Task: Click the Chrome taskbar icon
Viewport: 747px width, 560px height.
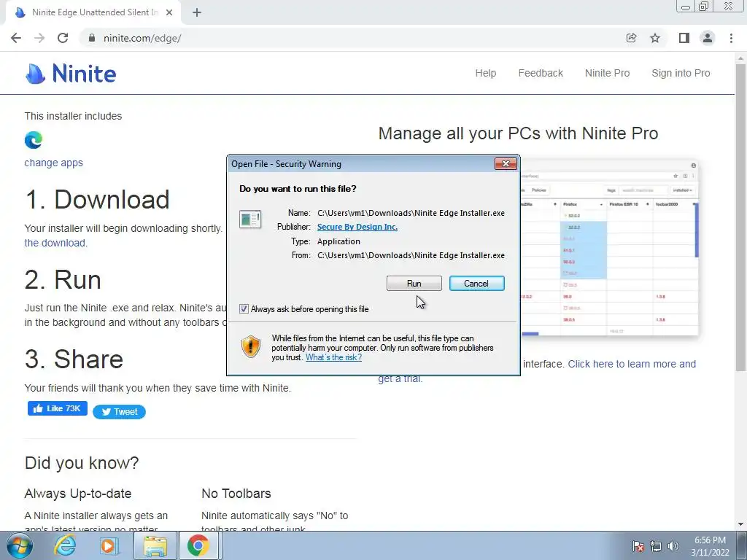Action: (x=198, y=545)
